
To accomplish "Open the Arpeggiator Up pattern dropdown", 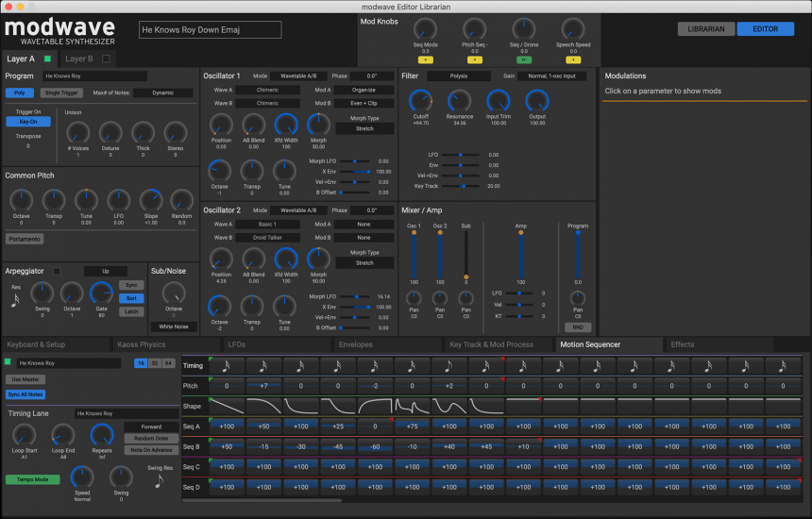I will [x=106, y=271].
